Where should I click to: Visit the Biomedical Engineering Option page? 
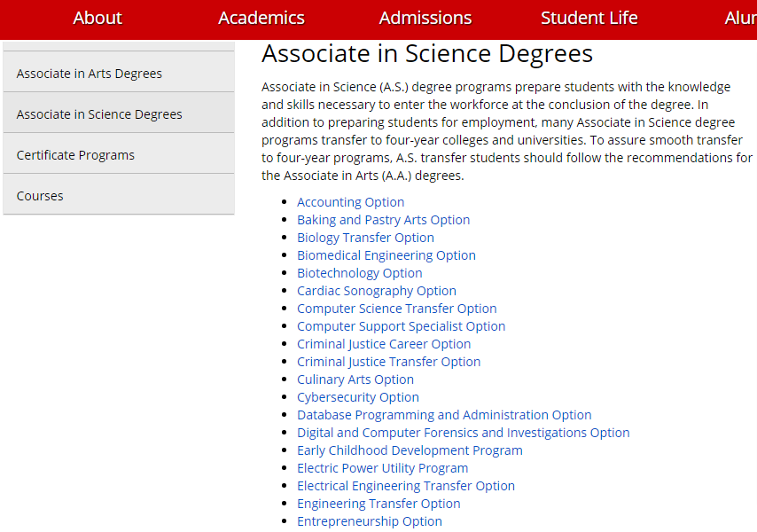[x=386, y=255]
